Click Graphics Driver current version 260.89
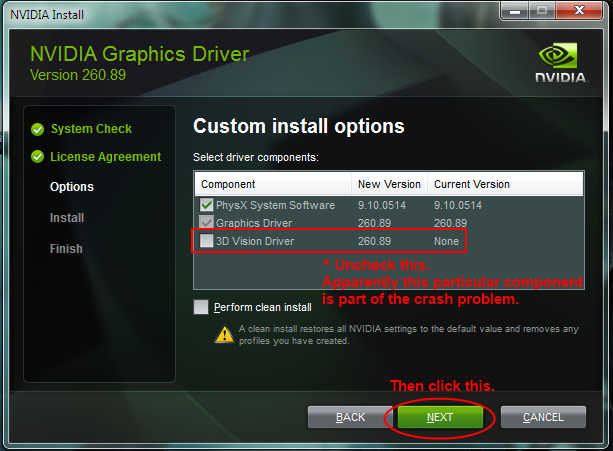 [x=450, y=223]
